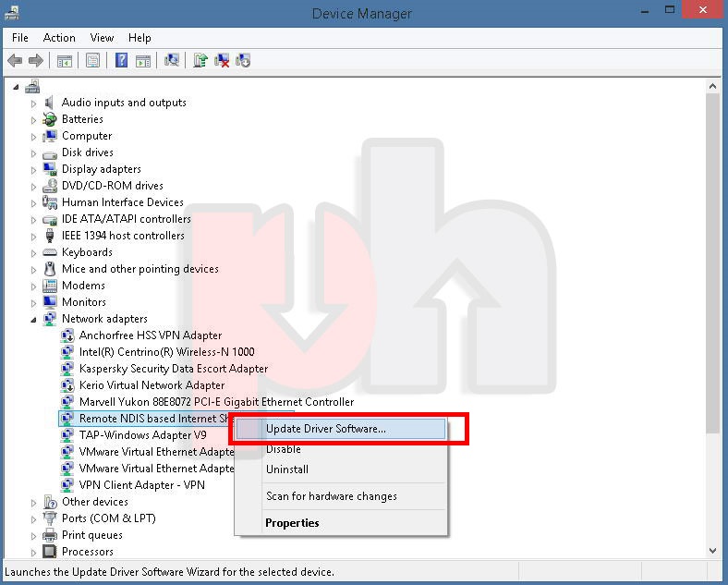Click the blue Help toolbar icon
Viewport: 728px width, 585px height.
[121, 61]
